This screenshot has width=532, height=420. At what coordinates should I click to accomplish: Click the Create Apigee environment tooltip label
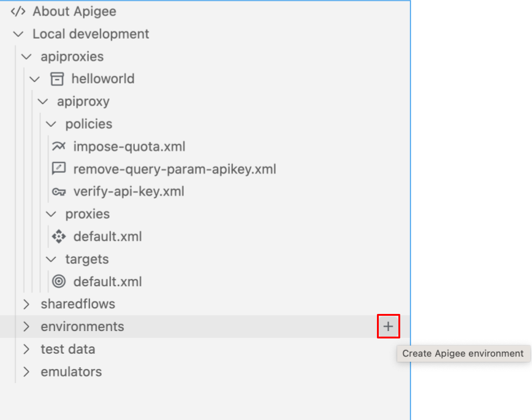[463, 353]
